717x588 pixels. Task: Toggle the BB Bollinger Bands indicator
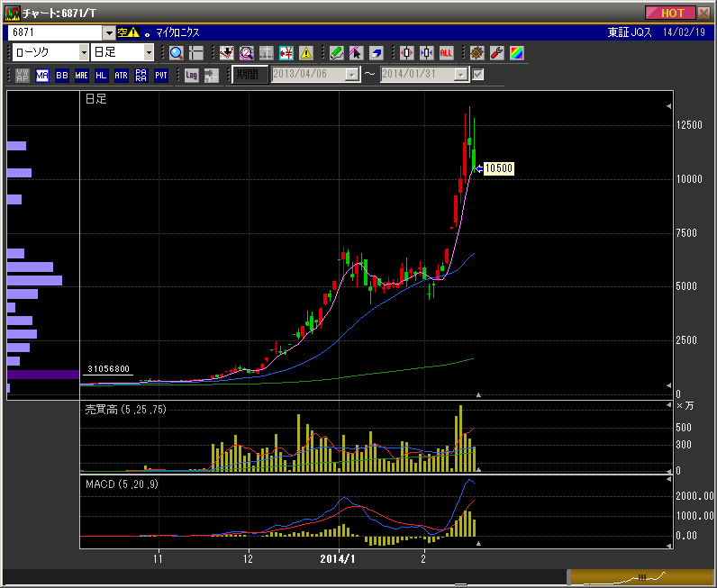click(x=62, y=75)
